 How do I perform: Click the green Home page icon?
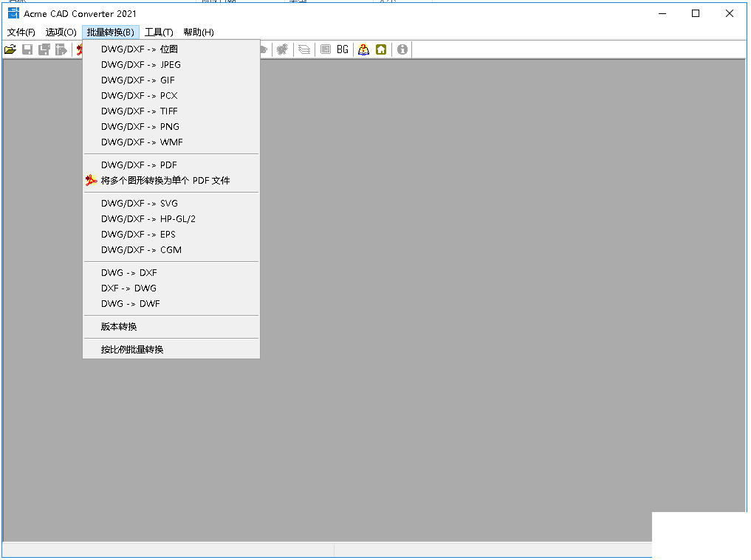[381, 49]
